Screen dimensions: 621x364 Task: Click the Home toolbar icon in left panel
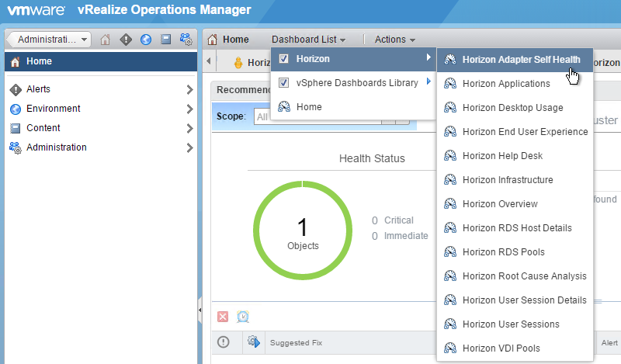105,40
